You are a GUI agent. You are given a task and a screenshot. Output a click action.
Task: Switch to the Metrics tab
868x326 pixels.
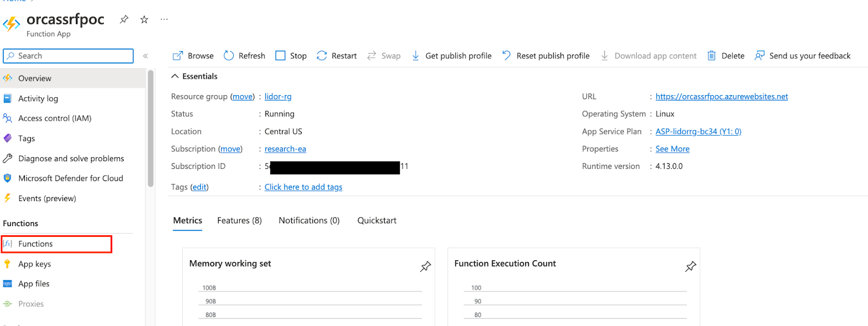[x=188, y=221]
